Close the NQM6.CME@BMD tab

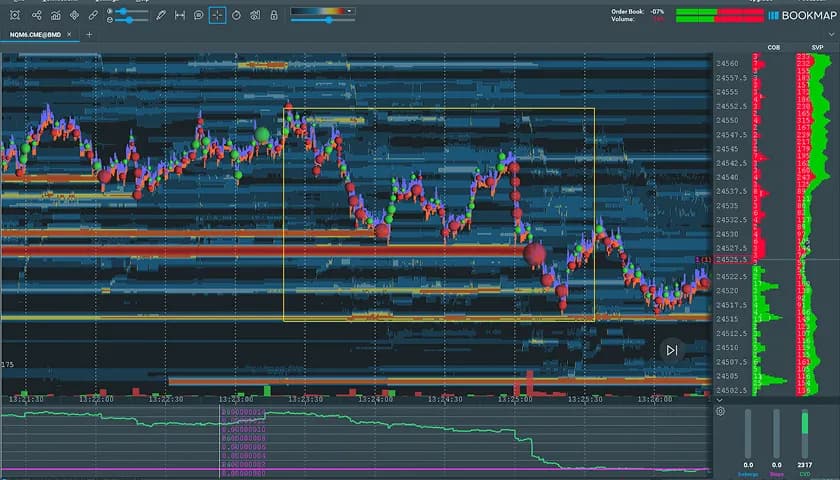tap(69, 35)
